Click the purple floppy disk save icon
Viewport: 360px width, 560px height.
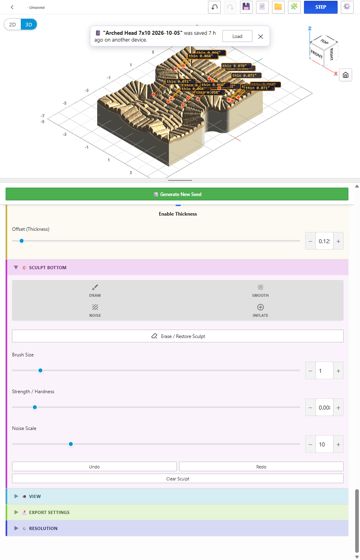tap(246, 7)
